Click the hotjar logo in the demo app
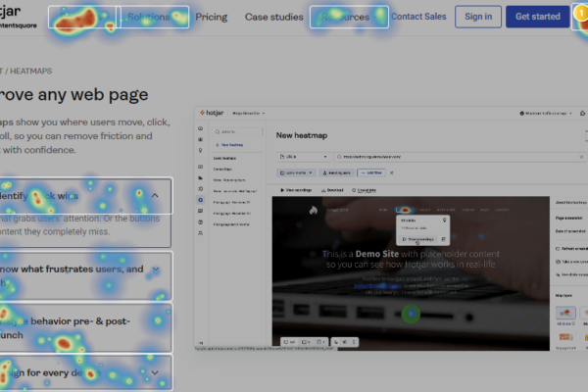 point(212,113)
